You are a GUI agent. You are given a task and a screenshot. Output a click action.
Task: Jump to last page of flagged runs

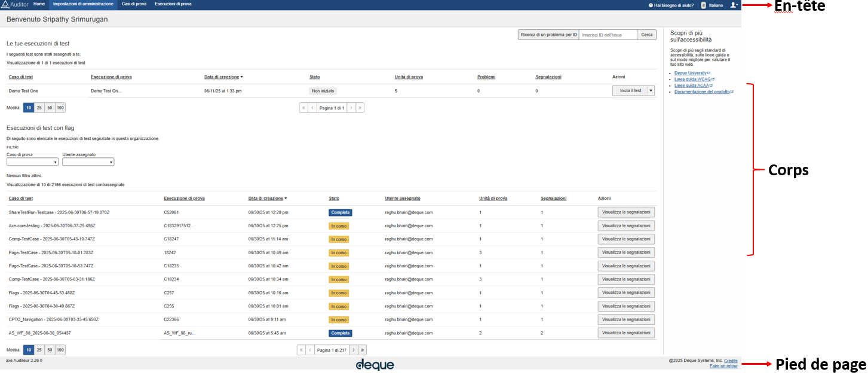click(362, 350)
